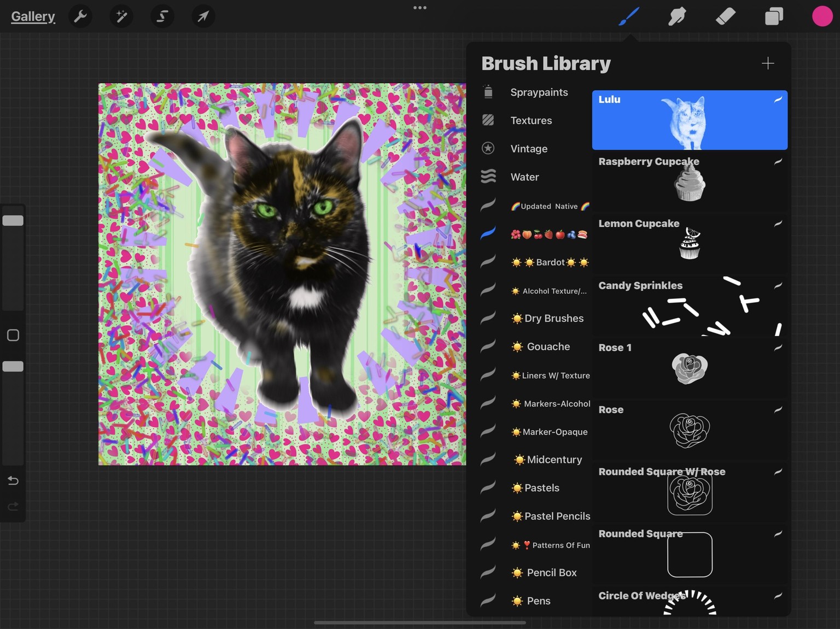Tap the square modify button in sidebar

click(13, 335)
